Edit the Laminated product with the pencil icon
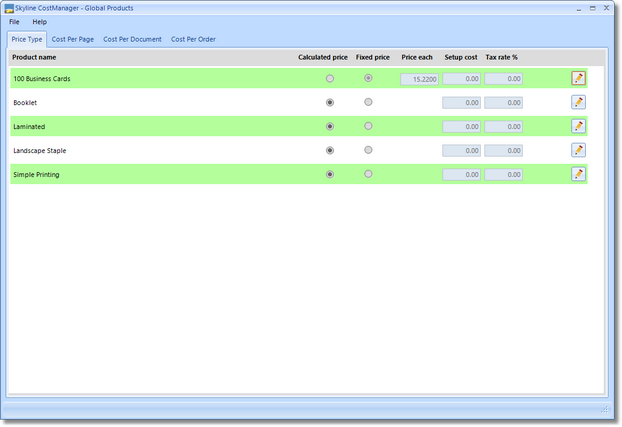Viewport: 622px width, 427px height. (578, 126)
